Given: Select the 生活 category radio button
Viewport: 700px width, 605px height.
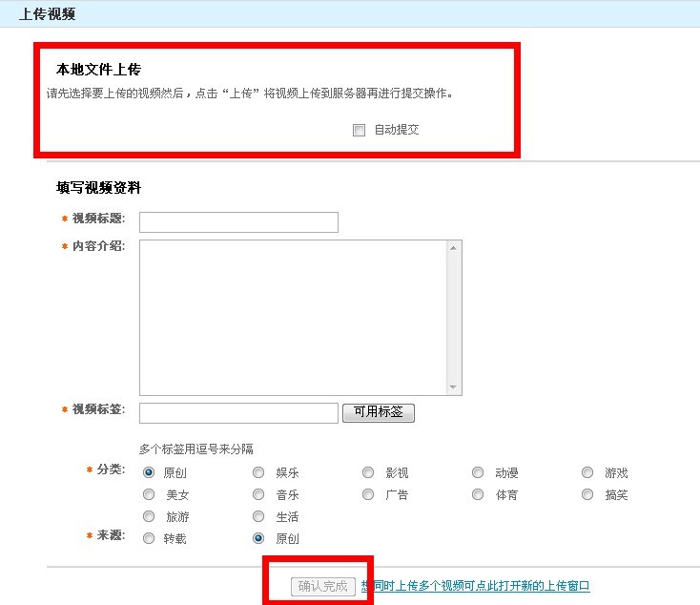Looking at the screenshot, I should (x=258, y=516).
